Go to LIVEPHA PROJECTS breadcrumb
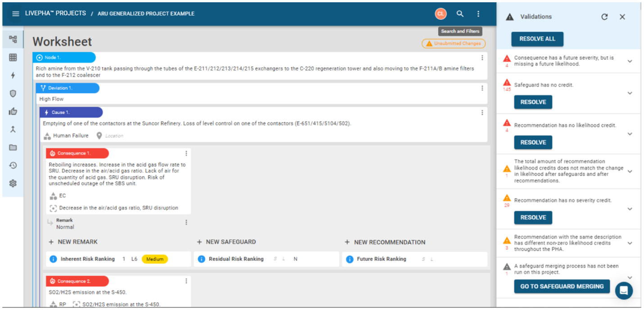This screenshot has height=310, width=644. tap(55, 13)
